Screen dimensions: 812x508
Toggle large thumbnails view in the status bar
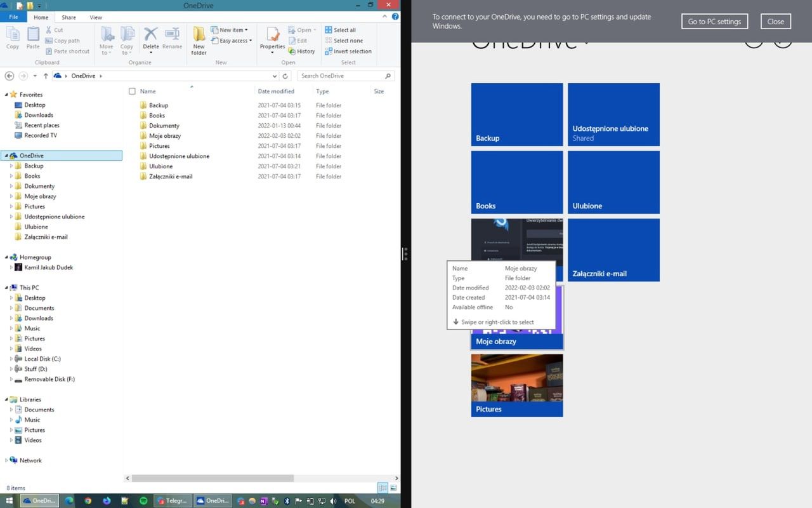(394, 488)
